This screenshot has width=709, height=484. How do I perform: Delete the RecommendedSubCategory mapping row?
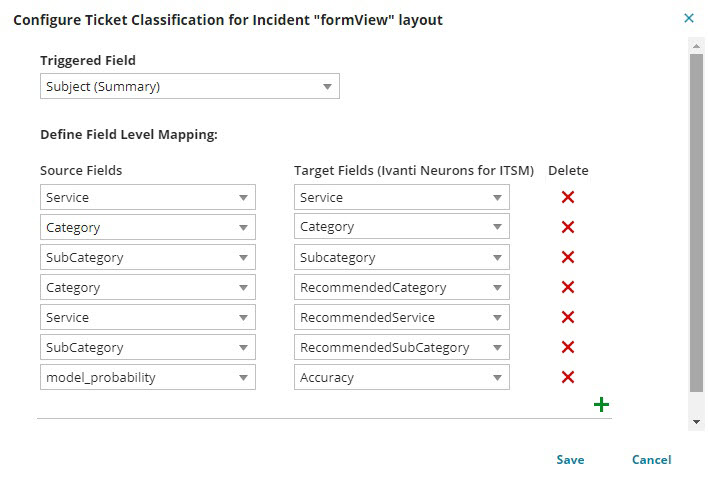[568, 347]
